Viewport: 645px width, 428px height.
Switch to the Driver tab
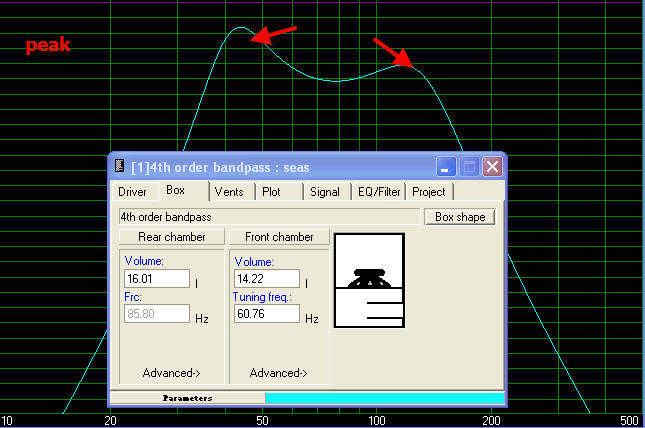(132, 192)
